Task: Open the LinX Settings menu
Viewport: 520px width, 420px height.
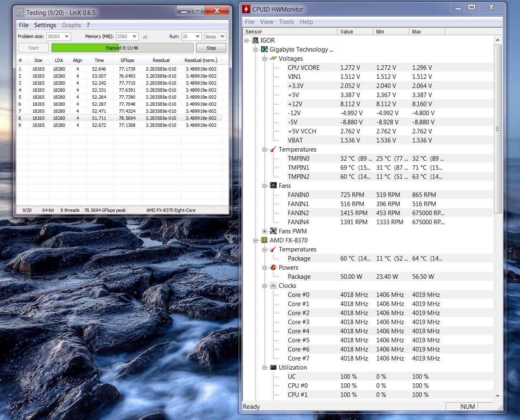Action: pos(45,25)
